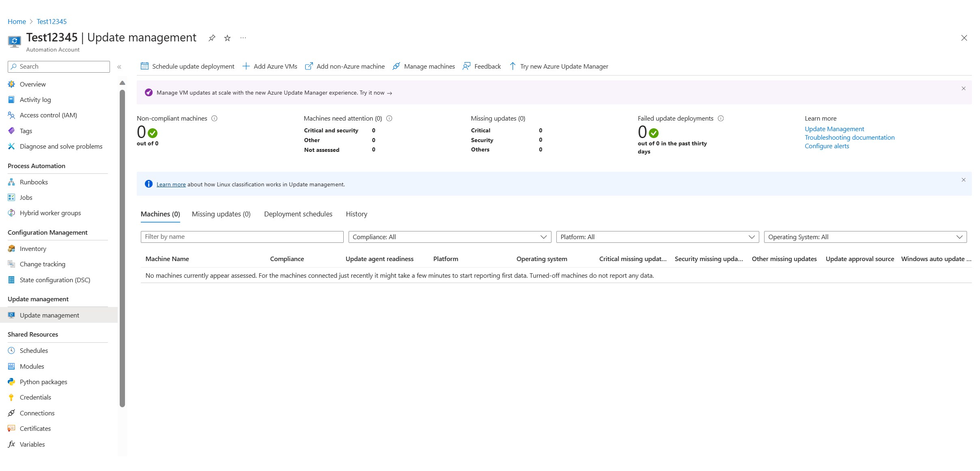Image resolution: width=980 pixels, height=471 pixels.
Task: Click the Add non-Azure machine icon
Action: pos(308,66)
